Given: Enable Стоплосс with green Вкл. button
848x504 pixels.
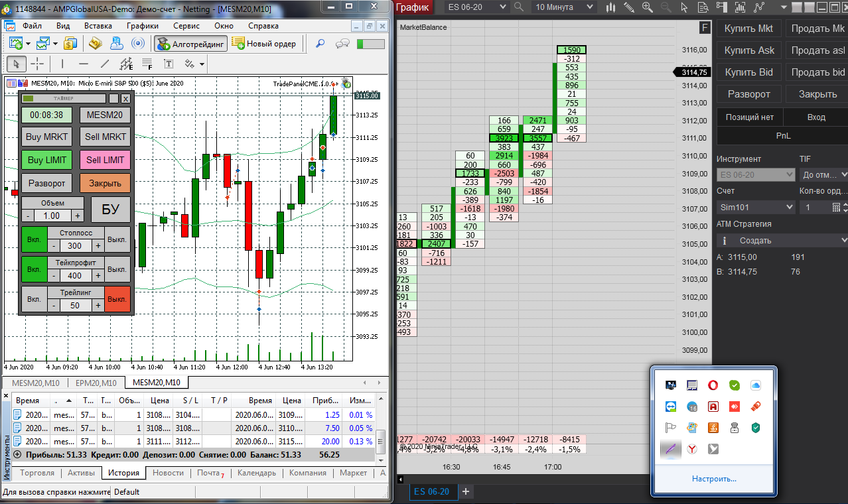Looking at the screenshot, I should [x=35, y=239].
